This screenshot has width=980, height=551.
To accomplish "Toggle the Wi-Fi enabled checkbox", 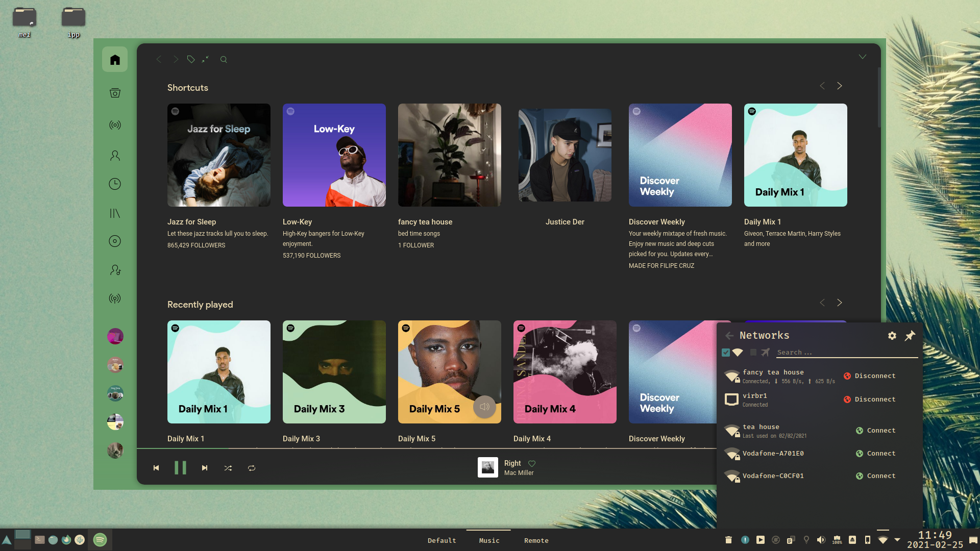I will 726,353.
